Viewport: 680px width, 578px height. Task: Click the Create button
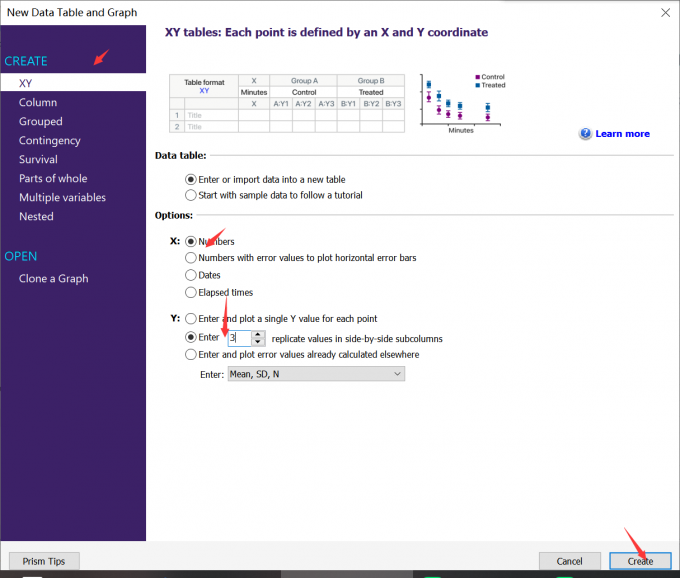[640, 561]
